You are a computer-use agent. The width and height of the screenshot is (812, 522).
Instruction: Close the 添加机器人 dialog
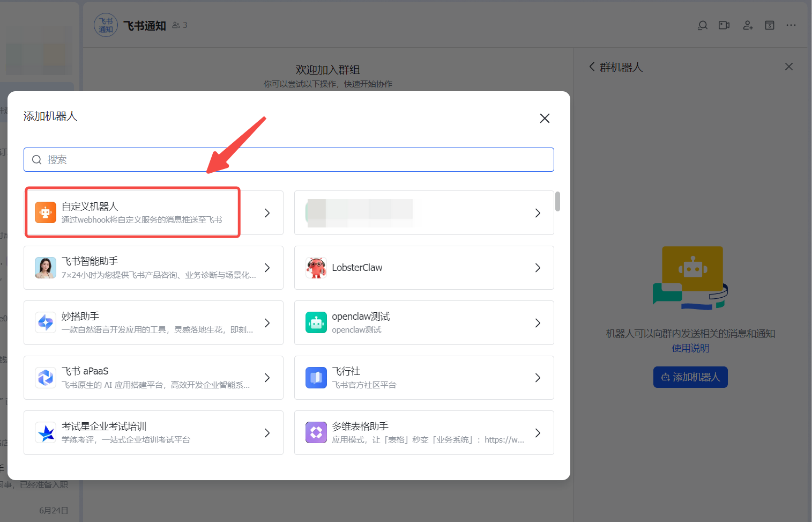click(545, 118)
